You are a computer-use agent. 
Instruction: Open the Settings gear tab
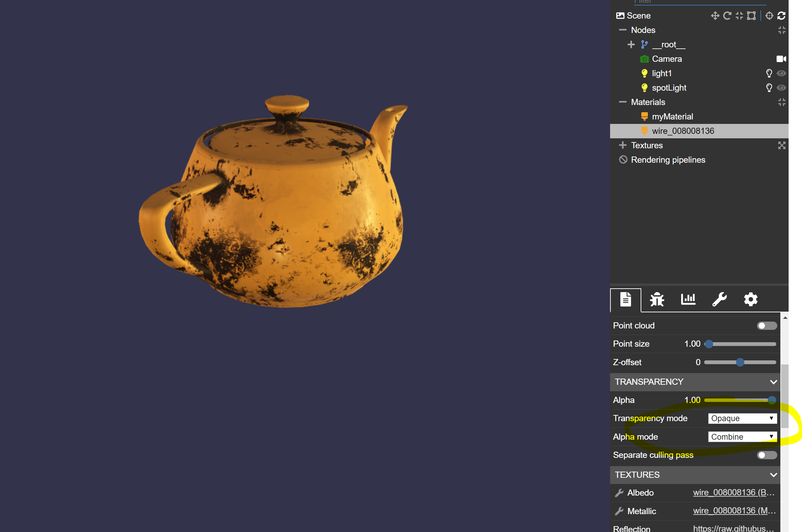751,300
